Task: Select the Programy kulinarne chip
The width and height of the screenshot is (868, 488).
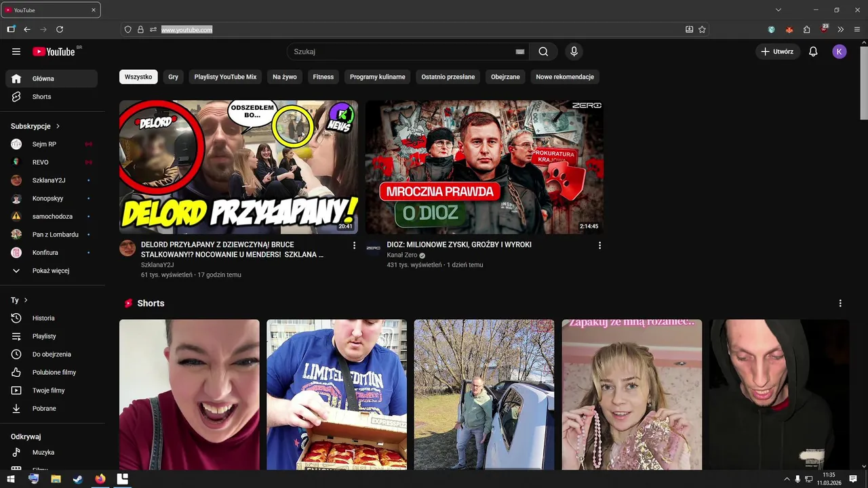Action: tap(378, 77)
